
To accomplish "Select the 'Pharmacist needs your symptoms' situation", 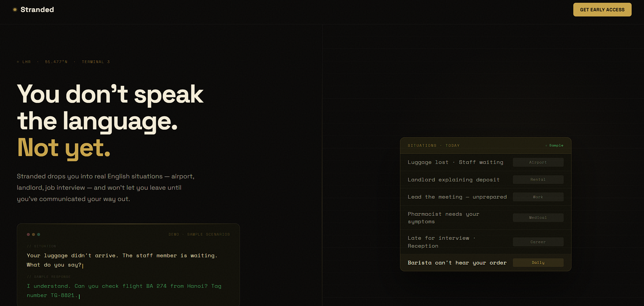I will (485, 218).
